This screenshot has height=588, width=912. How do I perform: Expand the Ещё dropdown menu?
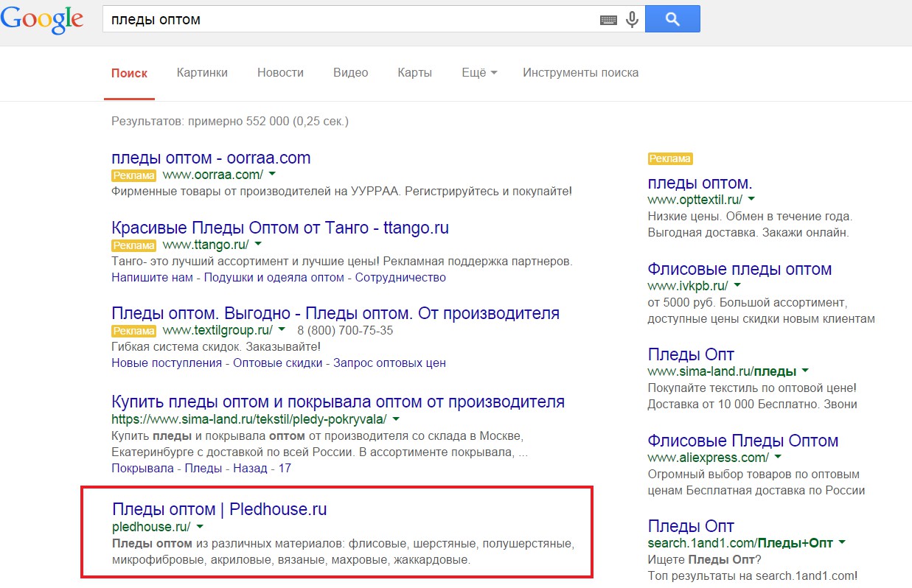coord(479,73)
